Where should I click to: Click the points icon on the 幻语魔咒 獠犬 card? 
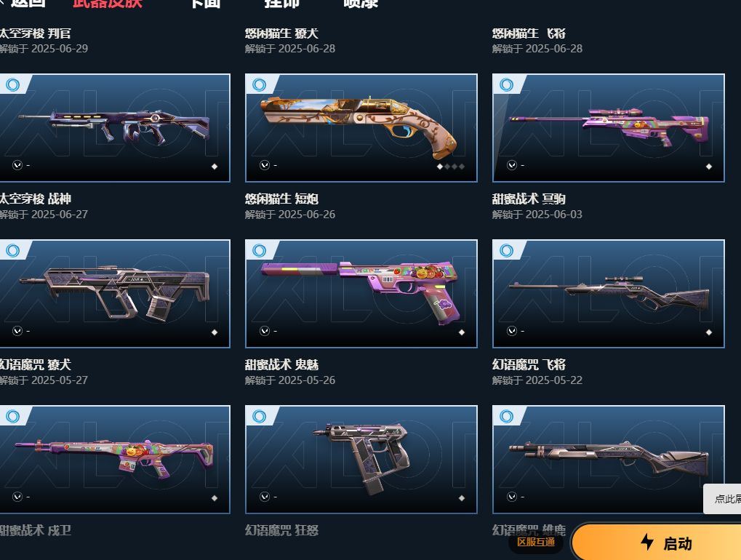(x=17, y=331)
